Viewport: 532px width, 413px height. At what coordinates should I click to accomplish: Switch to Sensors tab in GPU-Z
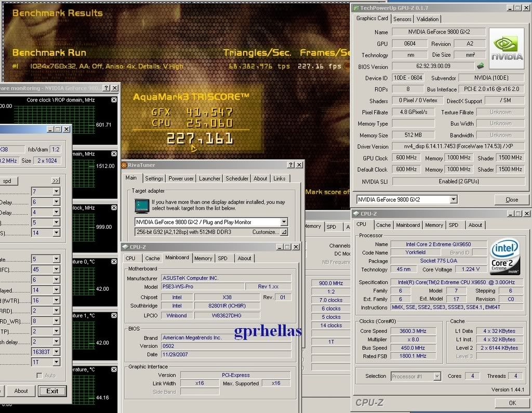(402, 19)
